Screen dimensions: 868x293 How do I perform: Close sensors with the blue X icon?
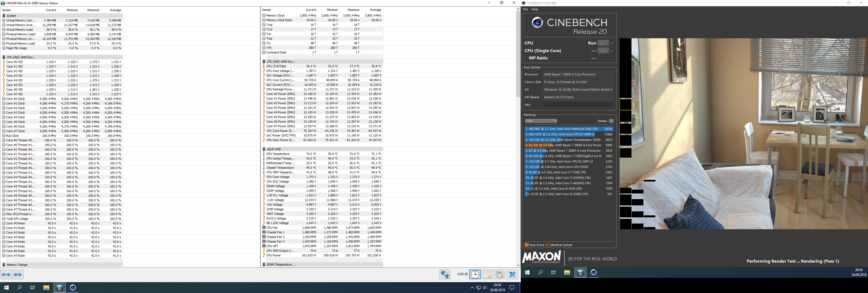[512, 275]
